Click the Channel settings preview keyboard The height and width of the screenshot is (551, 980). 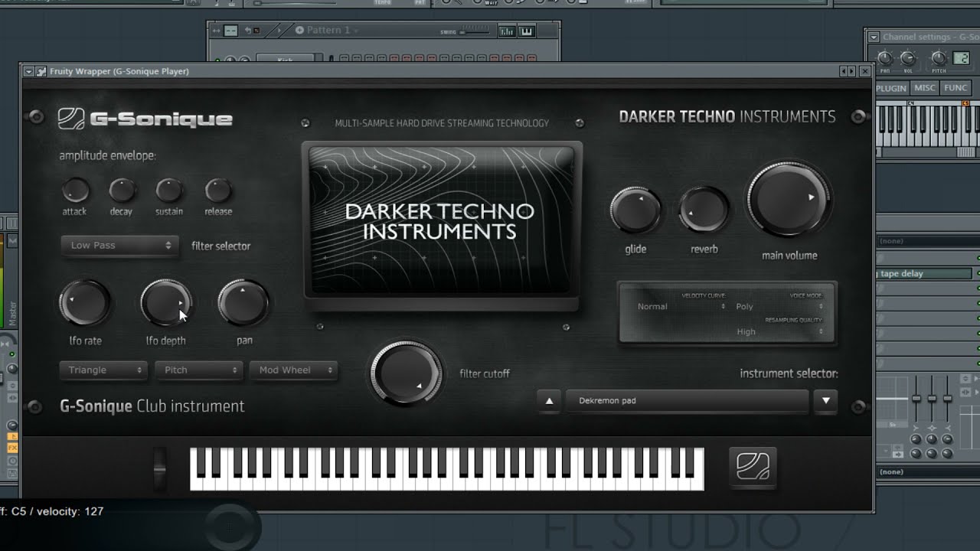[927, 126]
